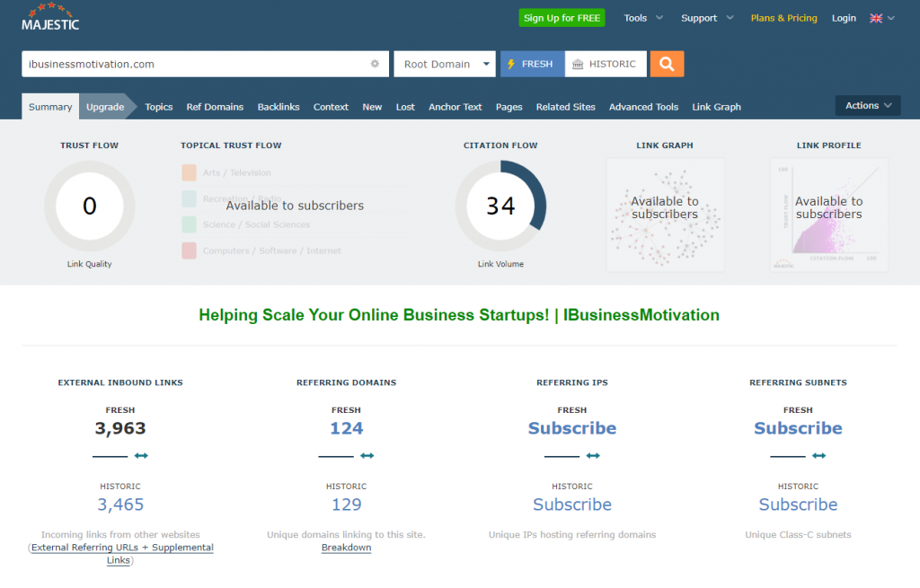Open the Ref Domains tab
Screen dimensions: 920x588
(215, 107)
